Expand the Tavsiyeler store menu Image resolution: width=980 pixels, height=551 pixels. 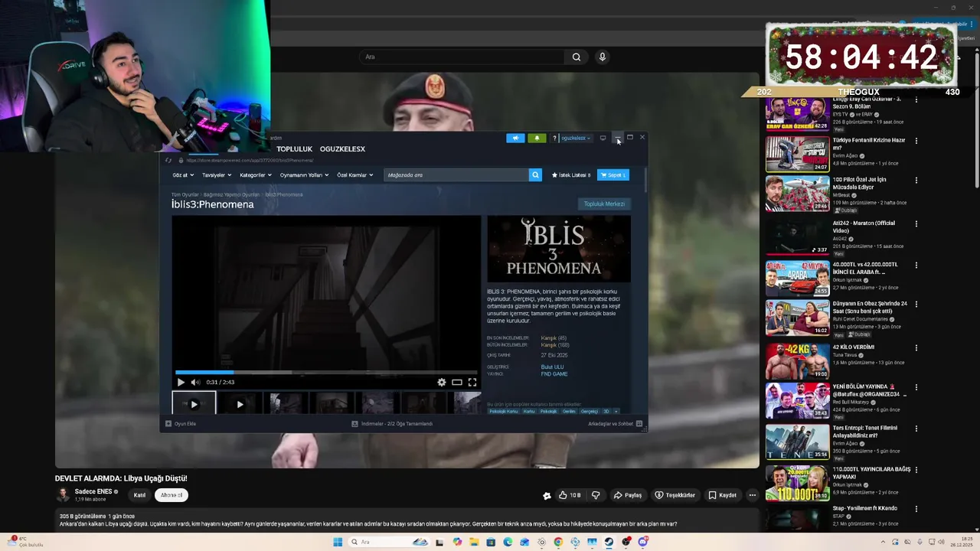[217, 175]
